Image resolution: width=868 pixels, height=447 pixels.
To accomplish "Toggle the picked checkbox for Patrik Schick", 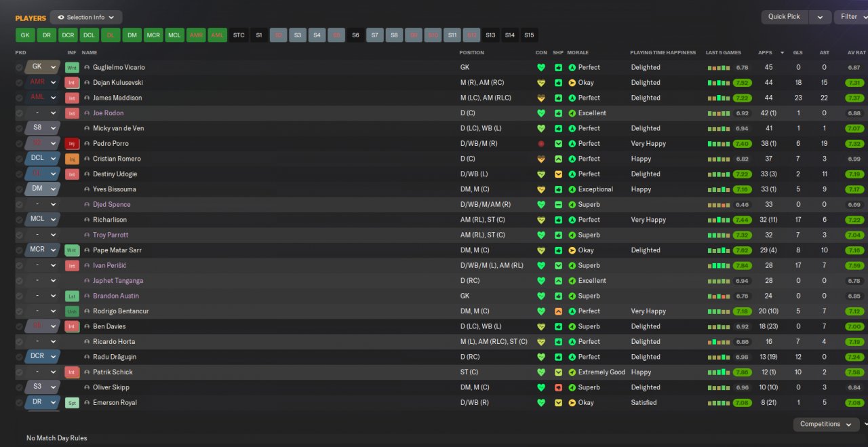I will tap(19, 372).
